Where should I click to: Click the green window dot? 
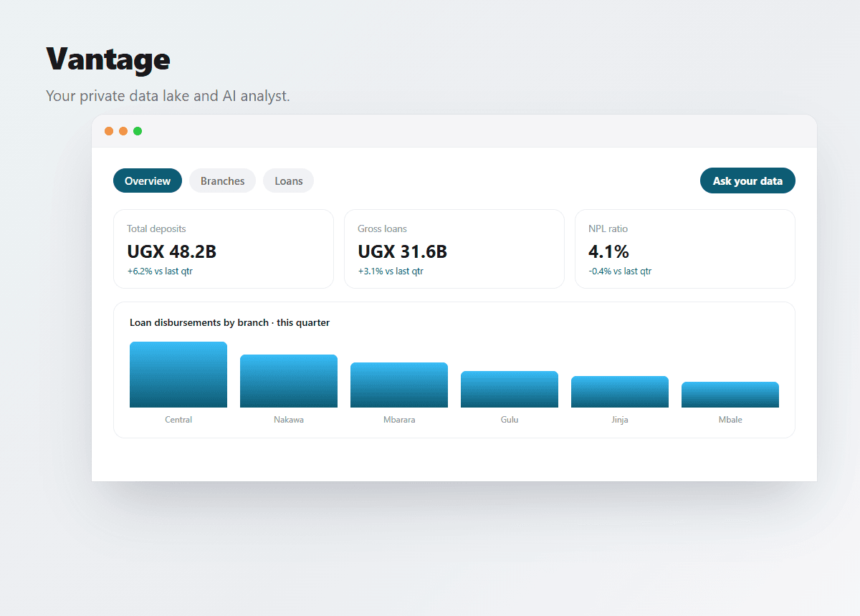pyautogui.click(x=138, y=131)
